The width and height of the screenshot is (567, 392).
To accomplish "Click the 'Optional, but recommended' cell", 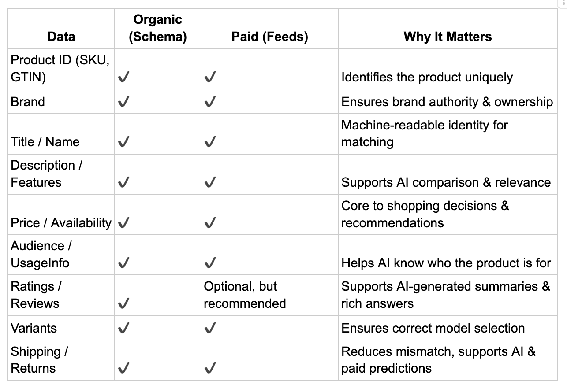I will click(x=270, y=295).
